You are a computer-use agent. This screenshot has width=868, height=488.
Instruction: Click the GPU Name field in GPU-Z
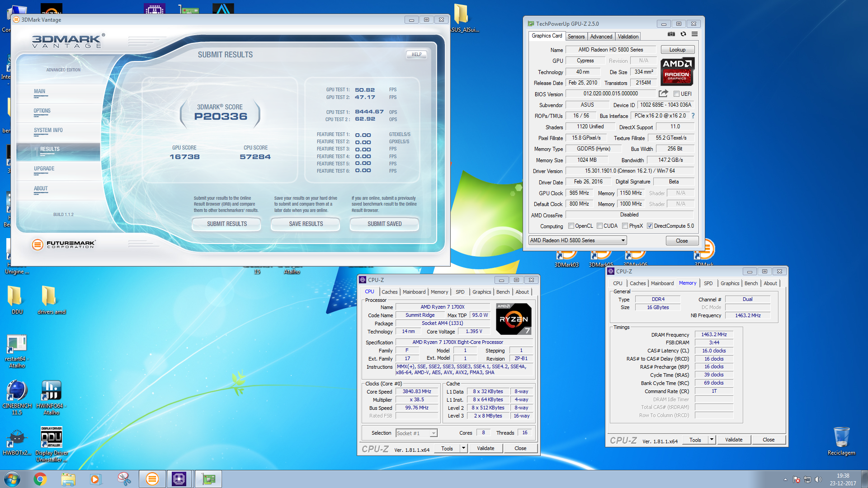[x=610, y=50]
